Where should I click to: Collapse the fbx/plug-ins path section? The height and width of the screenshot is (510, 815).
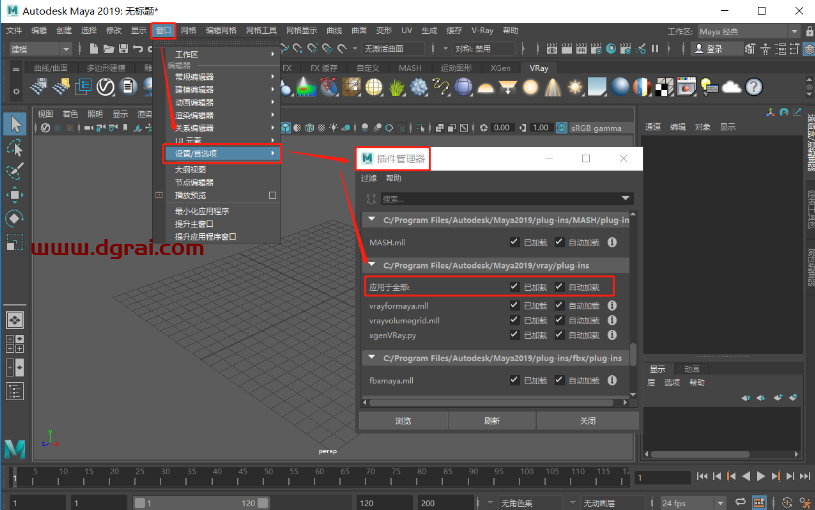point(372,358)
